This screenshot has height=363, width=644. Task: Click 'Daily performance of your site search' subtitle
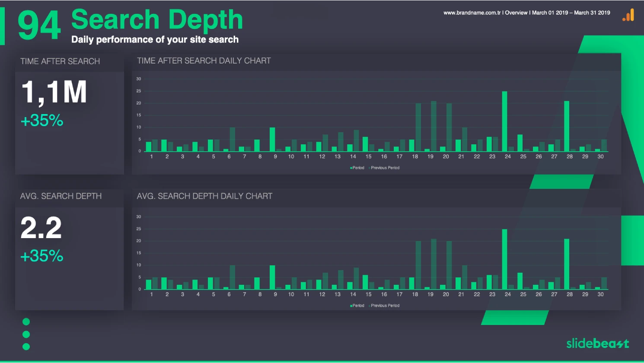[155, 39]
